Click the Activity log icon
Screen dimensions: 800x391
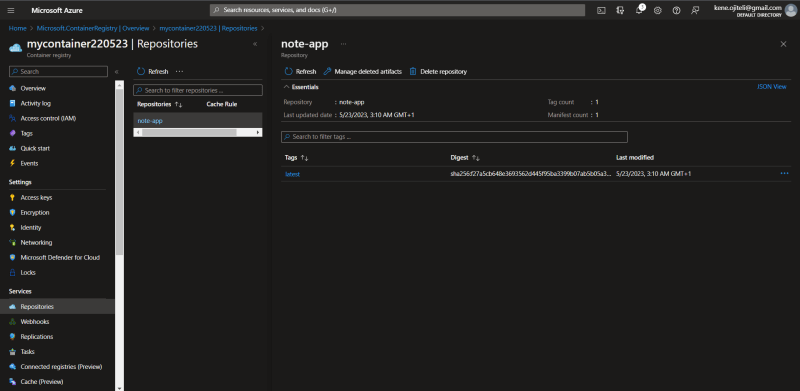pyautogui.click(x=13, y=103)
